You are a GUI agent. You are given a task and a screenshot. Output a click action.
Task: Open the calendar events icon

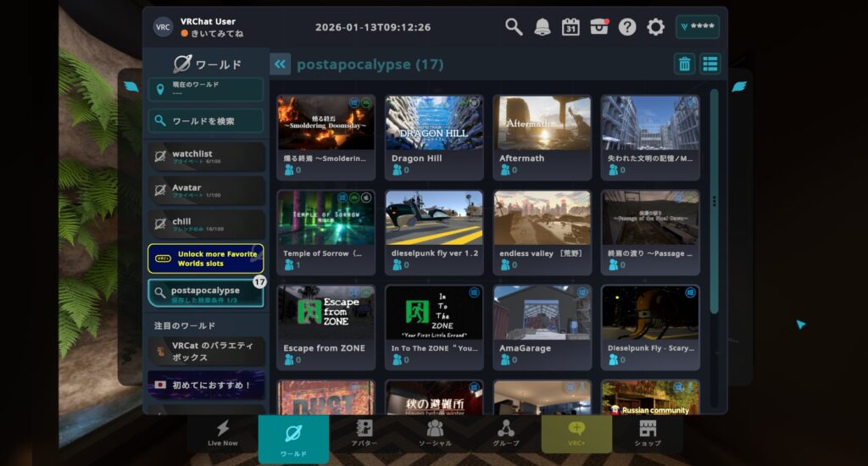coord(570,27)
